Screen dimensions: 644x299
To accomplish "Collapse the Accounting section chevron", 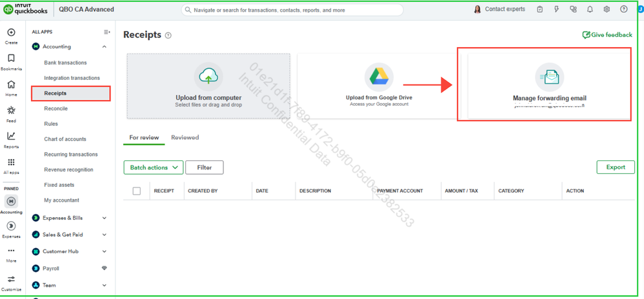I will 105,47.
